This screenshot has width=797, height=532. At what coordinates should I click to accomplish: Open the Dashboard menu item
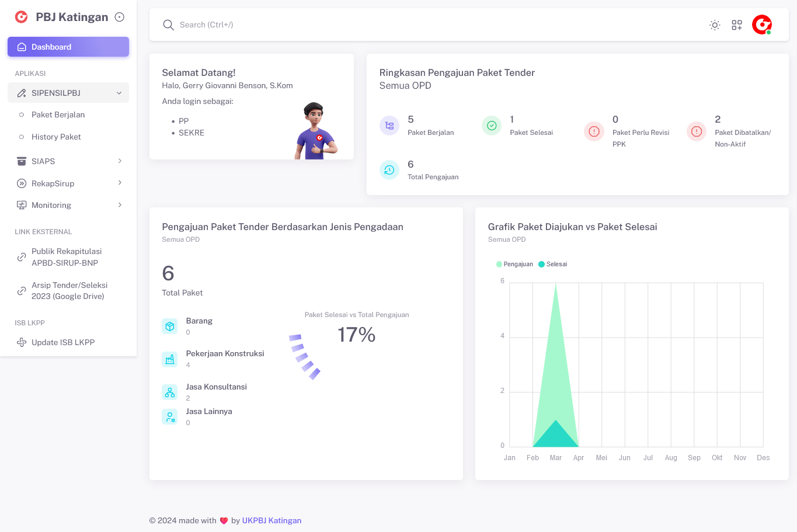(x=68, y=47)
